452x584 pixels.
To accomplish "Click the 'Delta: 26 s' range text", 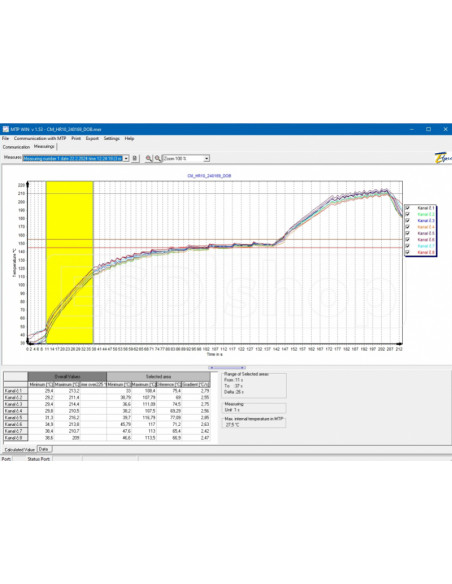I will [234, 392].
